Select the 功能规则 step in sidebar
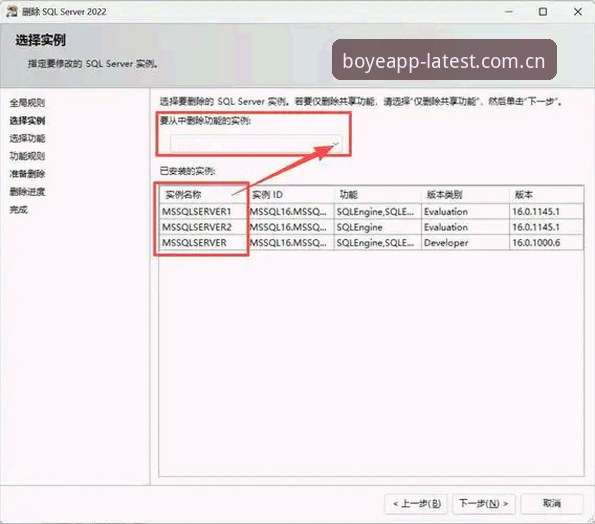Screen dimensions: 595x524 27,156
